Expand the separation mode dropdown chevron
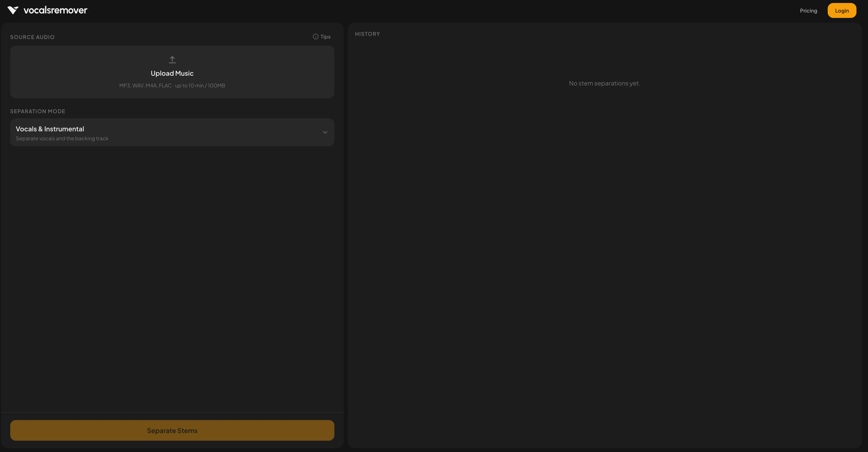This screenshot has width=868, height=452. coord(325,132)
